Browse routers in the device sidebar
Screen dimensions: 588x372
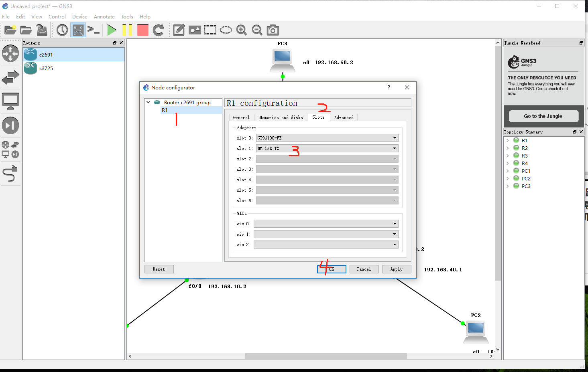pyautogui.click(x=10, y=53)
